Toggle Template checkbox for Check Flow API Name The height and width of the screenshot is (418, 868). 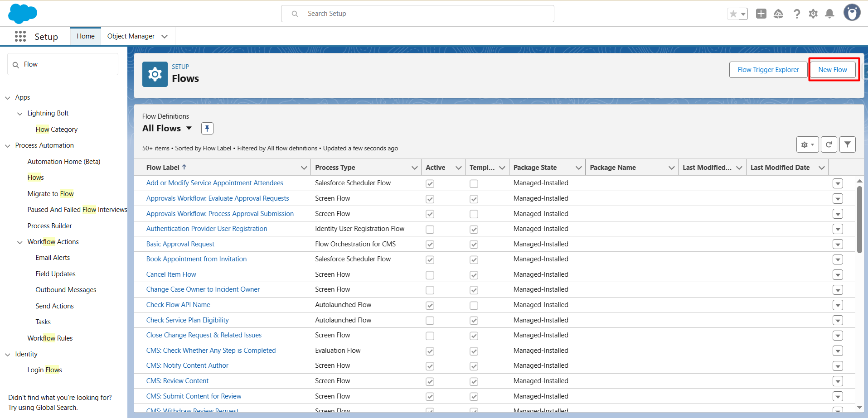[x=474, y=305]
